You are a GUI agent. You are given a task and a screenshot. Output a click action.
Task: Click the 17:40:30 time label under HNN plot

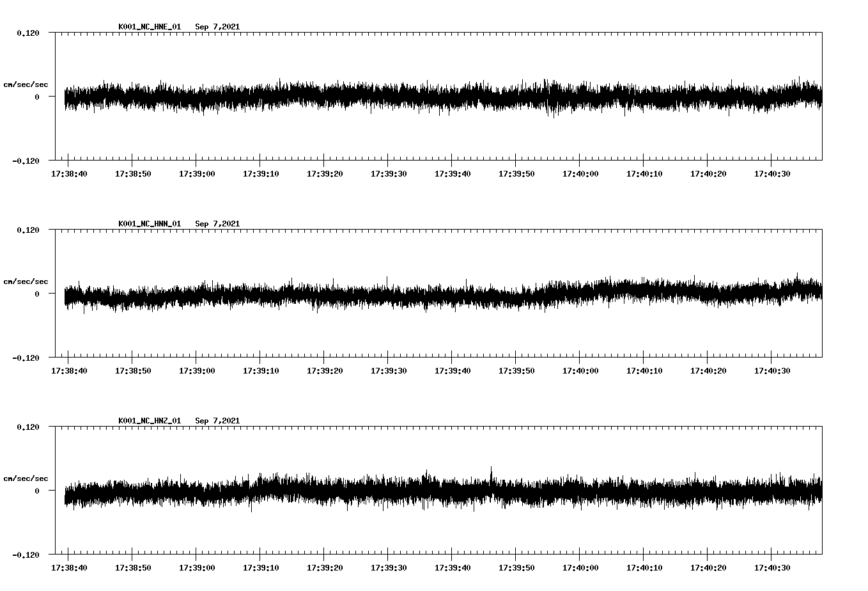[772, 371]
